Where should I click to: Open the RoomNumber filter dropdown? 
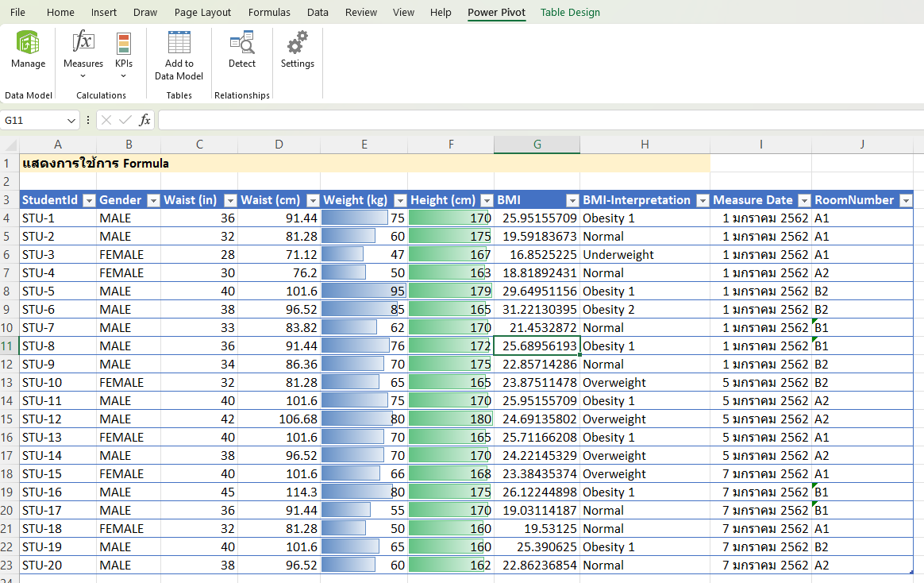tap(906, 200)
